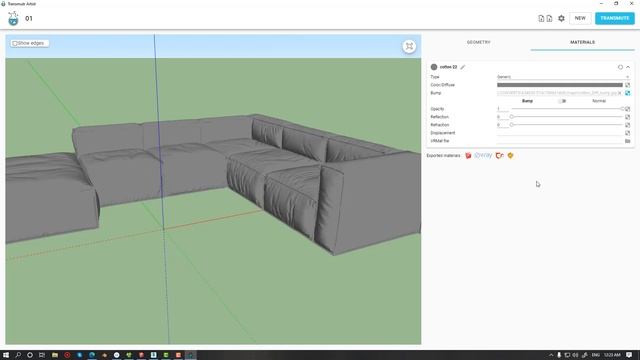Click the Refraction slider handle
640x360 pixels.
[511, 125]
